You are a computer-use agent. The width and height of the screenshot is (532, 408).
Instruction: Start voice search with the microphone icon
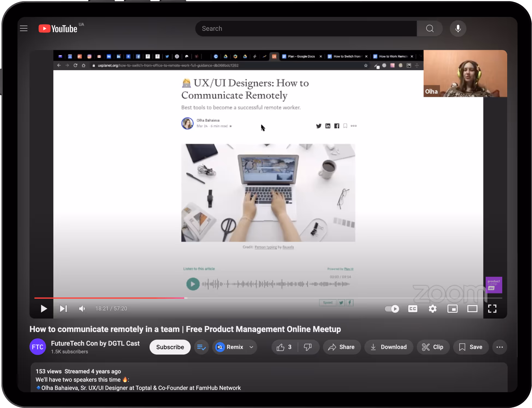click(x=458, y=28)
